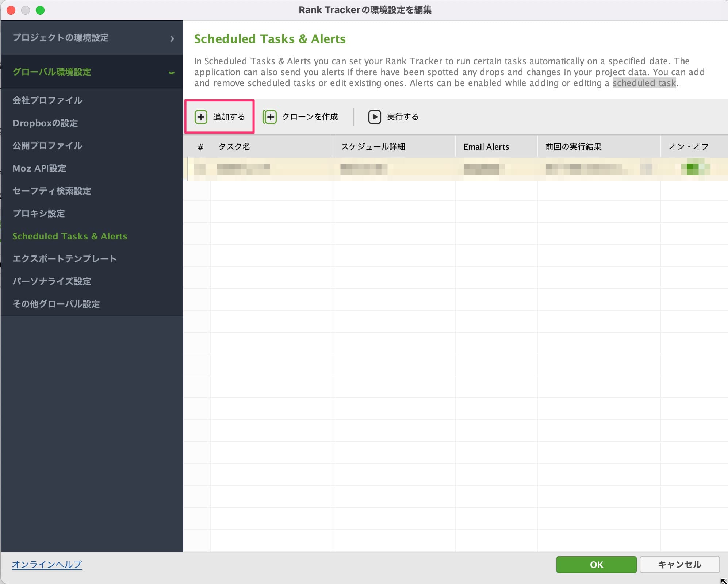Select the blurred first task row name
Image resolution: width=728 pixels, height=584 pixels.
click(244, 169)
